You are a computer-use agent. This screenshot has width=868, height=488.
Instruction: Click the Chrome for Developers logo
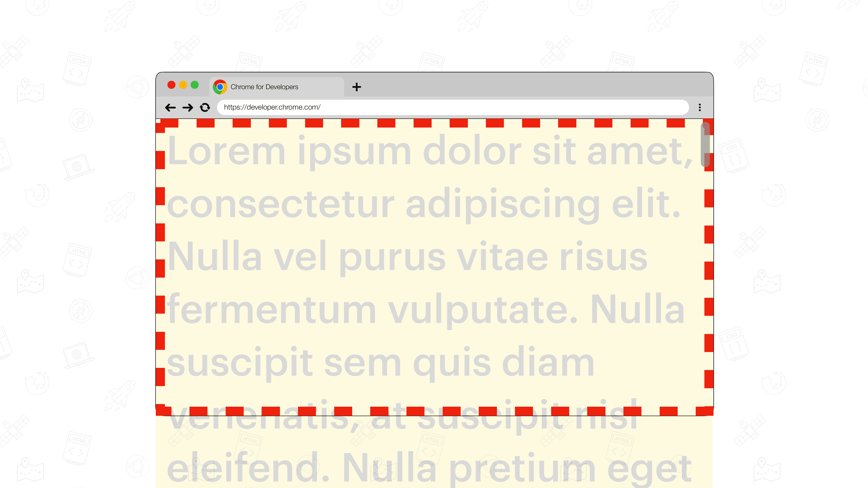[x=220, y=86]
